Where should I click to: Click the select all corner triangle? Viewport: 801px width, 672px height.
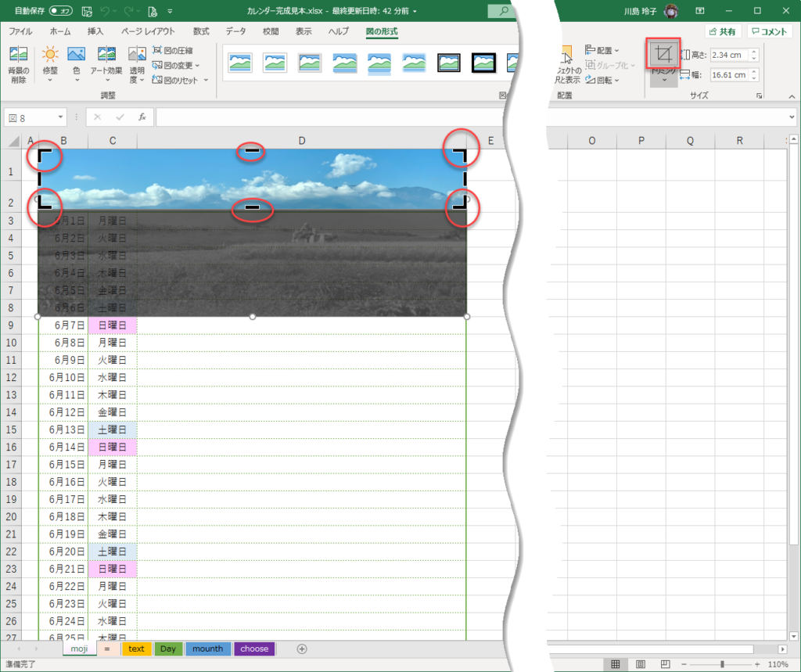coord(13,141)
